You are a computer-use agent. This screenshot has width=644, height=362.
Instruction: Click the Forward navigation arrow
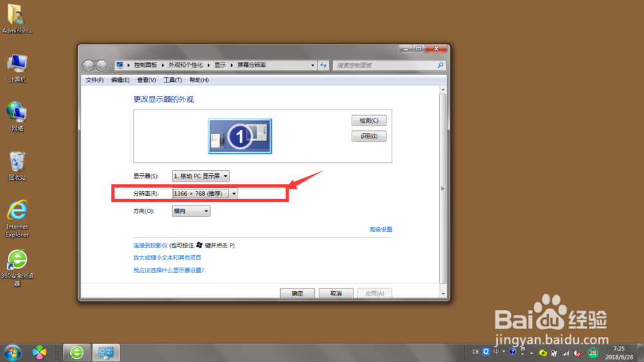point(102,65)
